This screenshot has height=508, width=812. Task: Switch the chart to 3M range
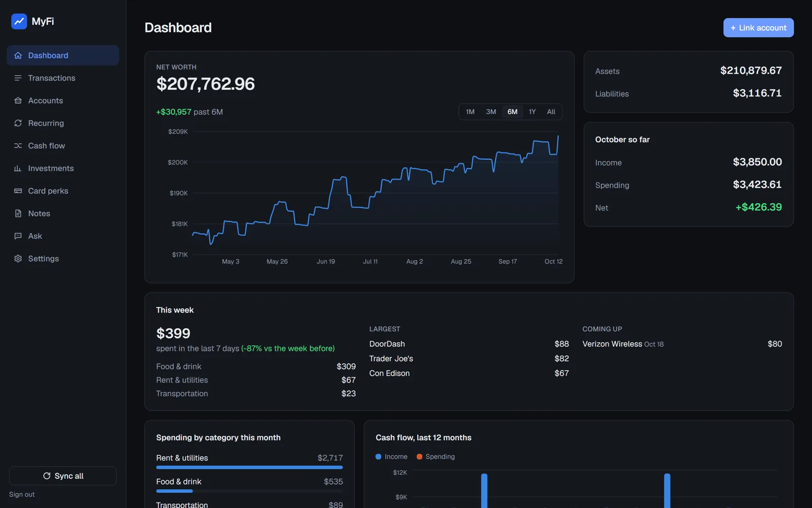pos(491,112)
